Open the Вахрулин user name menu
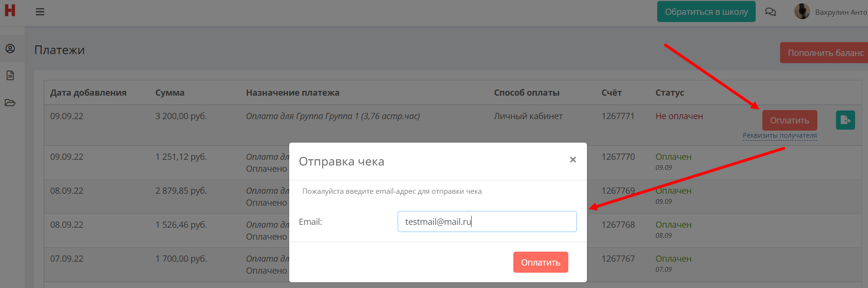 [841, 12]
